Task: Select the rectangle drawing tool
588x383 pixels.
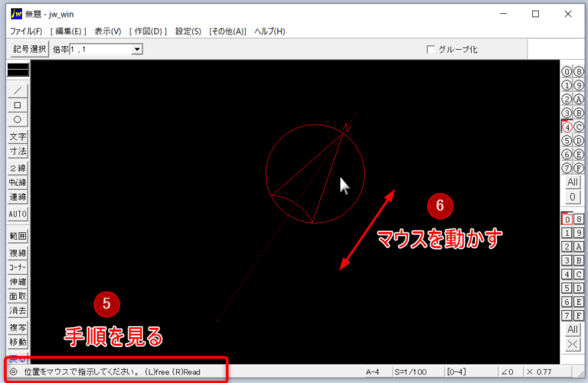Action: [18, 105]
